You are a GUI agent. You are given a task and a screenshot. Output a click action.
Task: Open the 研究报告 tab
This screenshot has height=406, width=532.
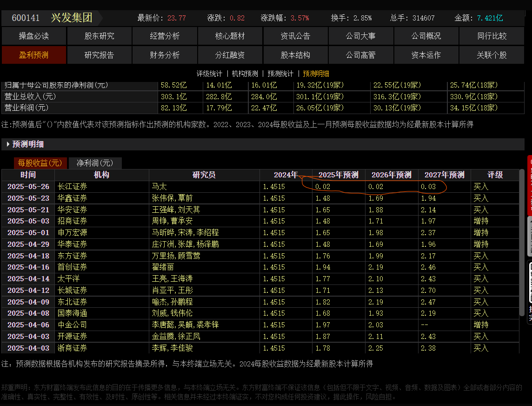[x=100, y=55]
